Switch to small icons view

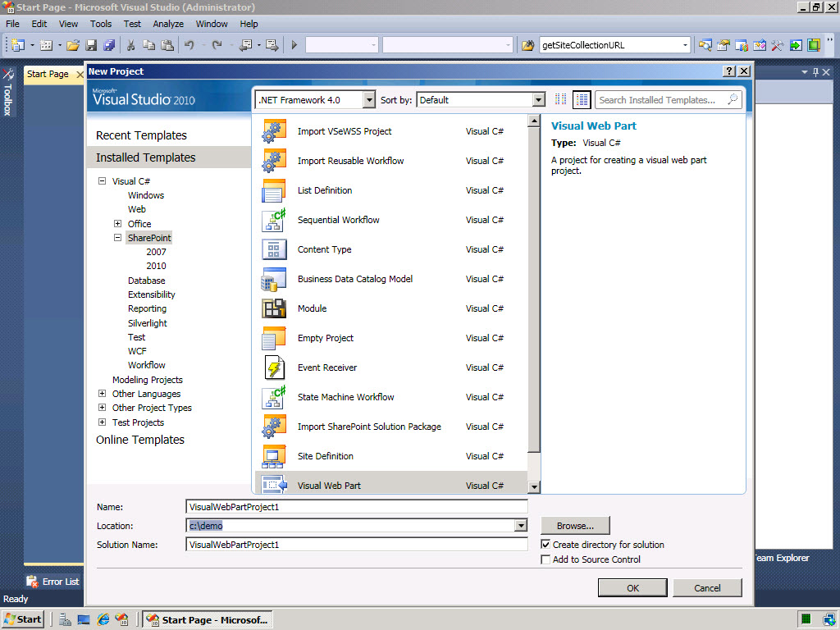(x=561, y=99)
